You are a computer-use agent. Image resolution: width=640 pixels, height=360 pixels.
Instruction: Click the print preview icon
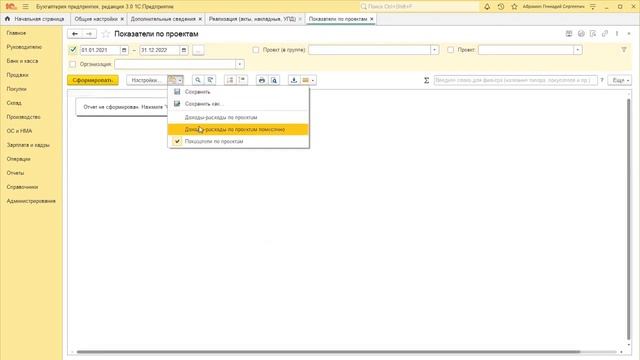[x=274, y=80]
